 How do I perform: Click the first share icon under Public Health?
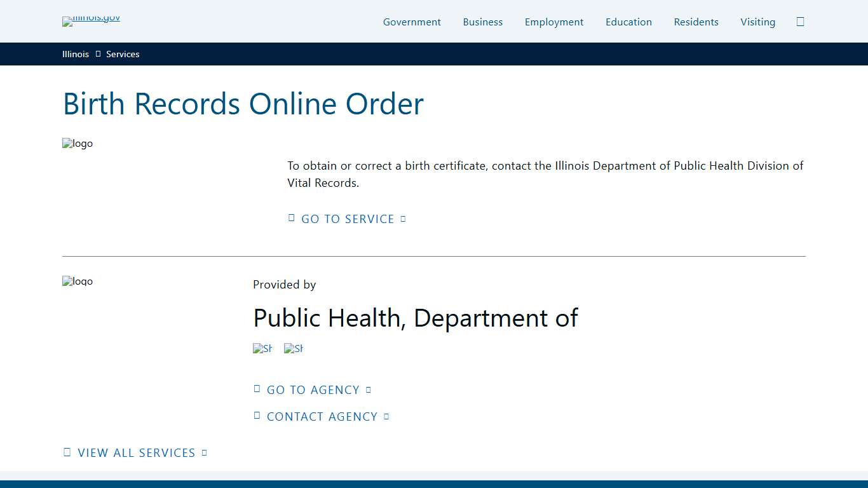click(262, 348)
